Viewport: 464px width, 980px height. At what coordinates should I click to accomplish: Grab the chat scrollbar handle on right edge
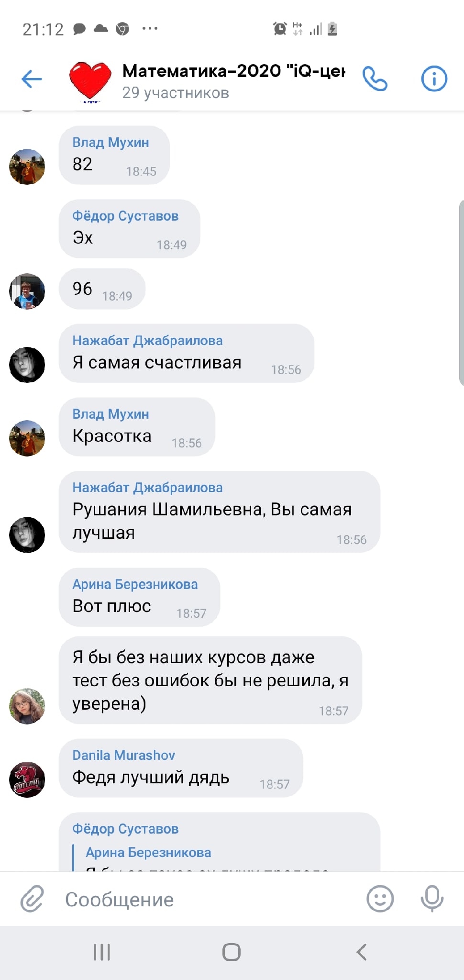tap(461, 293)
